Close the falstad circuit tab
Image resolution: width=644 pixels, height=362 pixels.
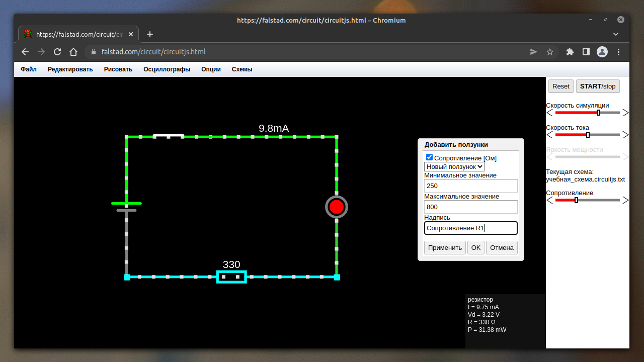[x=131, y=34]
